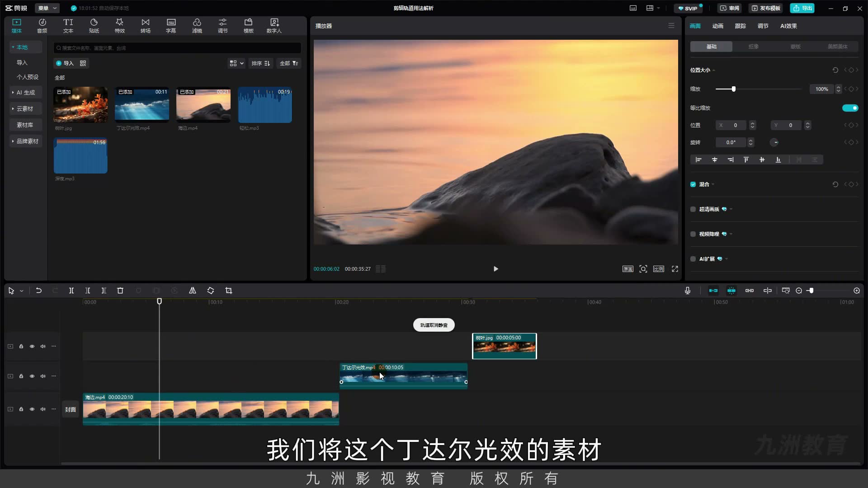Switch to the 跟踪 tracking tab
Viewport: 868px width, 488px height.
click(741, 26)
